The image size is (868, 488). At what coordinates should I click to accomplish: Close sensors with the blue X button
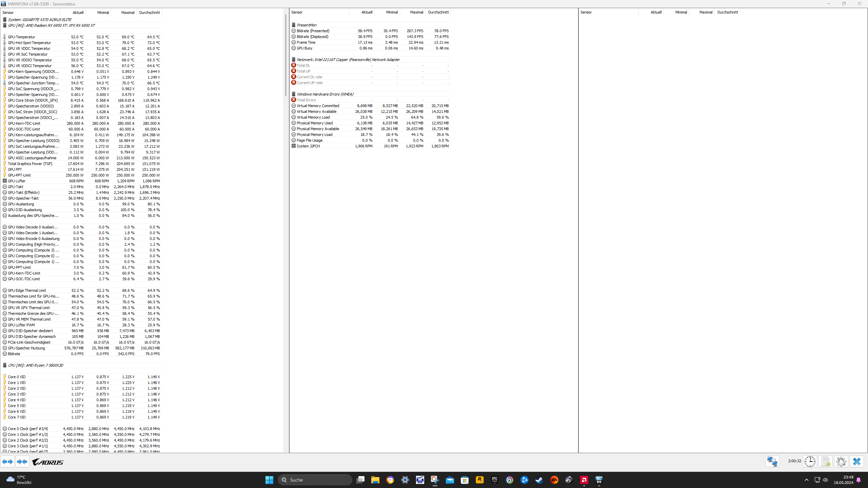point(857,462)
